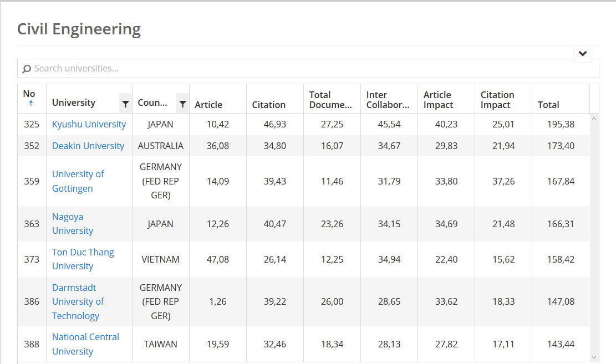Sort by the University column header
The height and width of the screenshot is (364, 616).
click(73, 102)
